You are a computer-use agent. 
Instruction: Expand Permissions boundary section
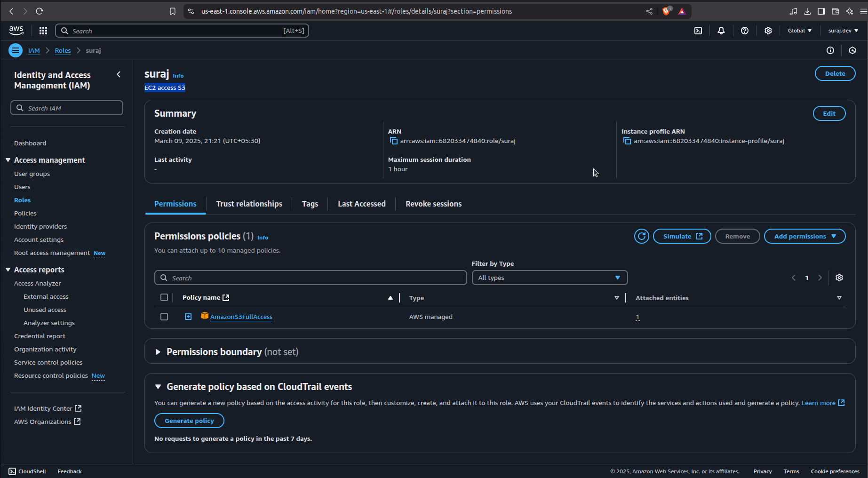[158, 352]
